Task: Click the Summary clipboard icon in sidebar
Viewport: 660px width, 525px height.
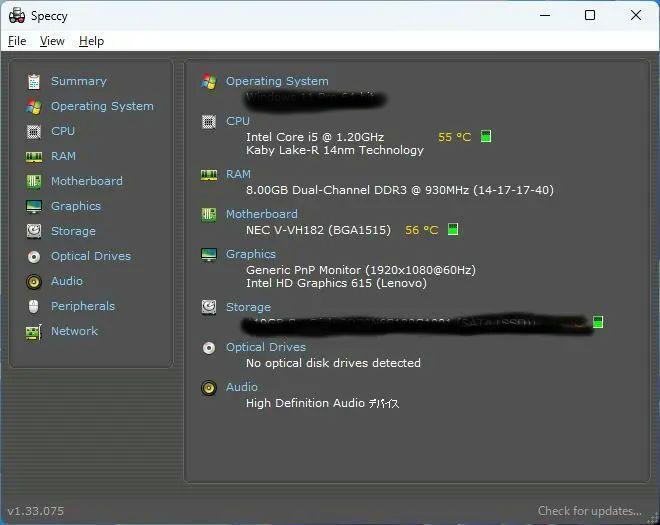Action: click(x=34, y=81)
